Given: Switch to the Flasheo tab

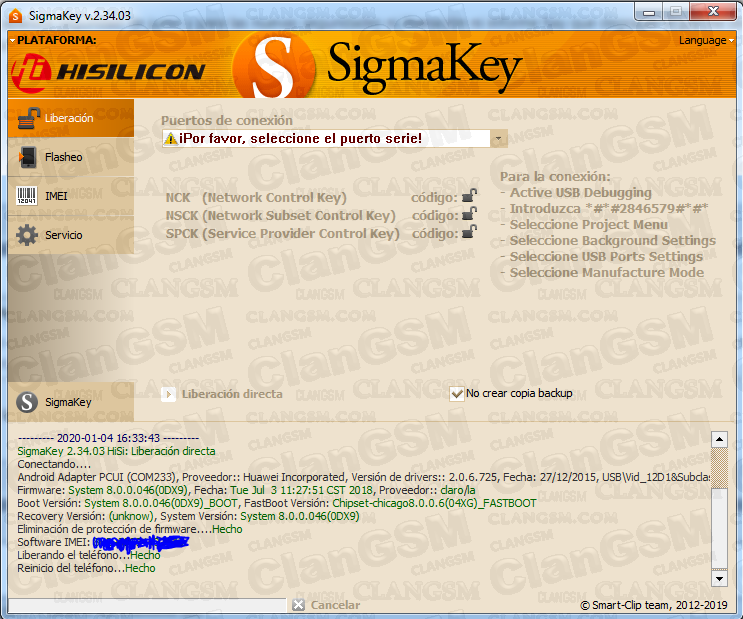Looking at the screenshot, I should (x=71, y=157).
